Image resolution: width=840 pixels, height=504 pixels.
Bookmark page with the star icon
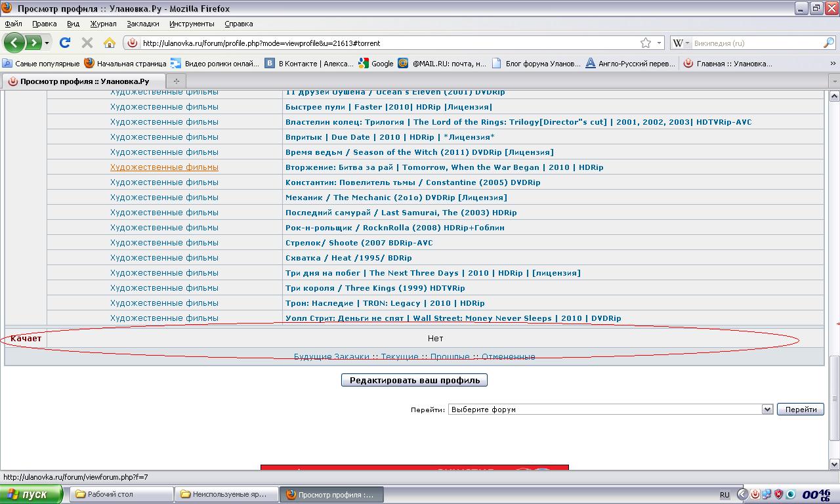tap(646, 43)
